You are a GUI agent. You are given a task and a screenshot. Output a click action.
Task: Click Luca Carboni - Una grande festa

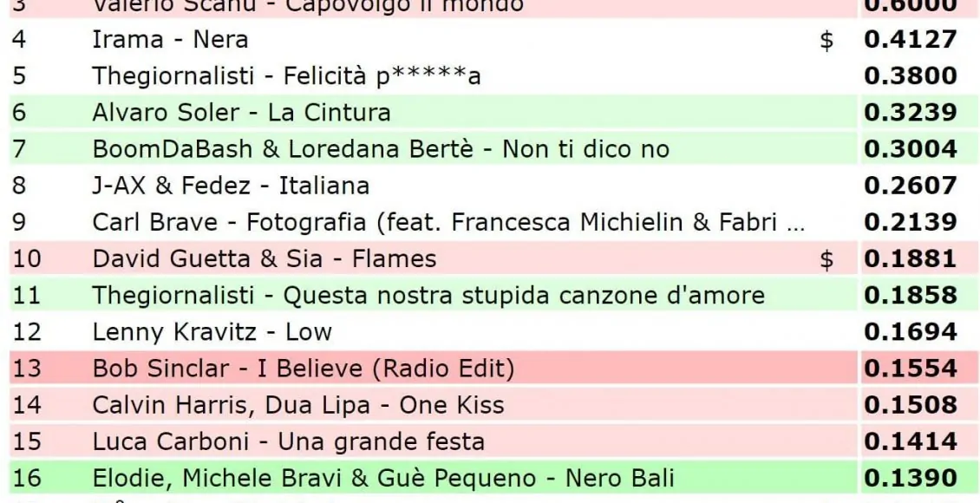[288, 441]
